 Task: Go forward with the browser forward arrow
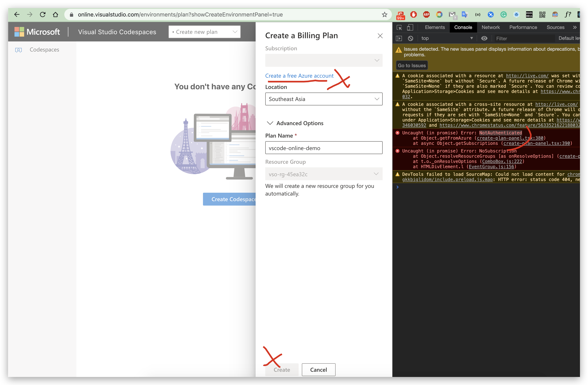(30, 15)
